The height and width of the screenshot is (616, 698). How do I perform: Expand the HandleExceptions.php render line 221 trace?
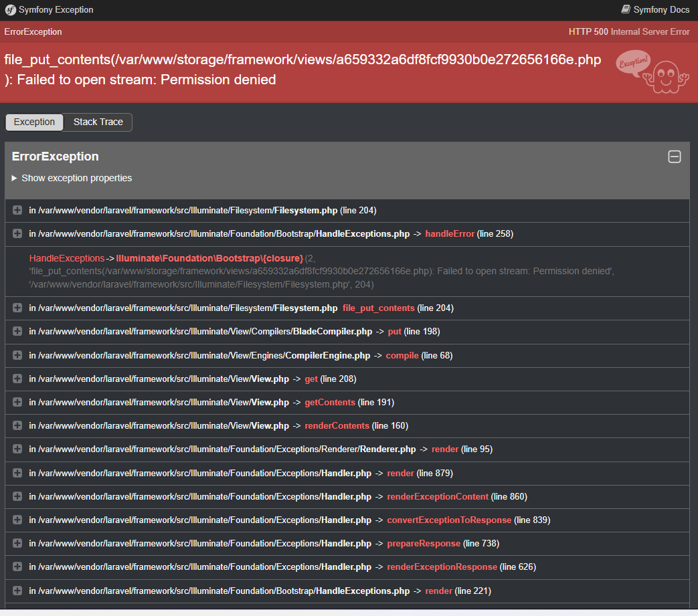(17, 591)
